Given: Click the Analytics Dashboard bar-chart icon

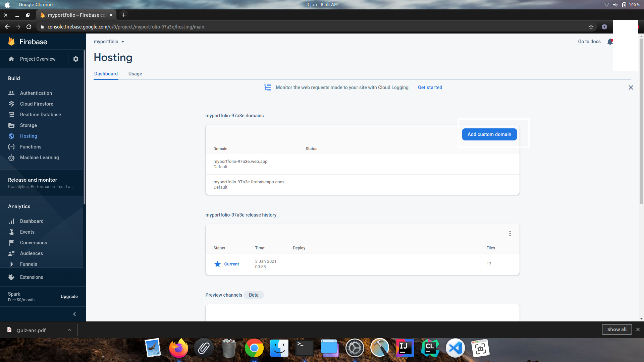Looking at the screenshot, I should click(11, 221).
